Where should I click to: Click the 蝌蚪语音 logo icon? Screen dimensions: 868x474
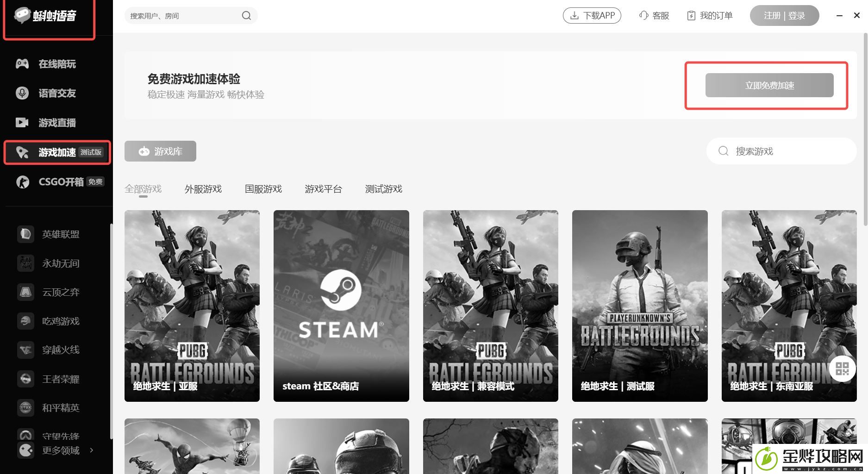(22, 15)
